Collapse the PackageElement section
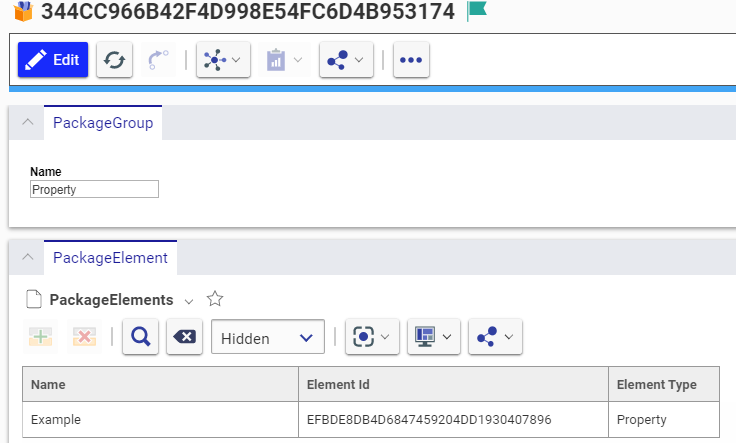This screenshot has width=736, height=443. pyautogui.click(x=26, y=258)
